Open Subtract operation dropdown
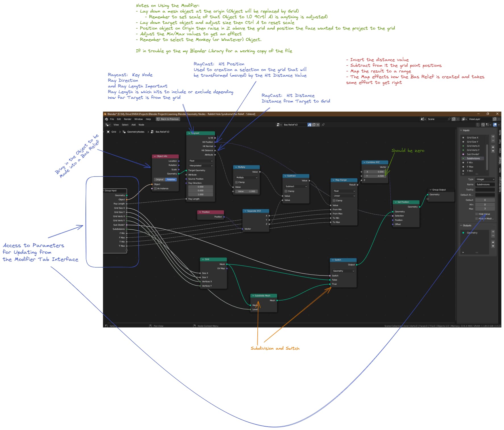This screenshot has height=430, width=504. pos(296,186)
